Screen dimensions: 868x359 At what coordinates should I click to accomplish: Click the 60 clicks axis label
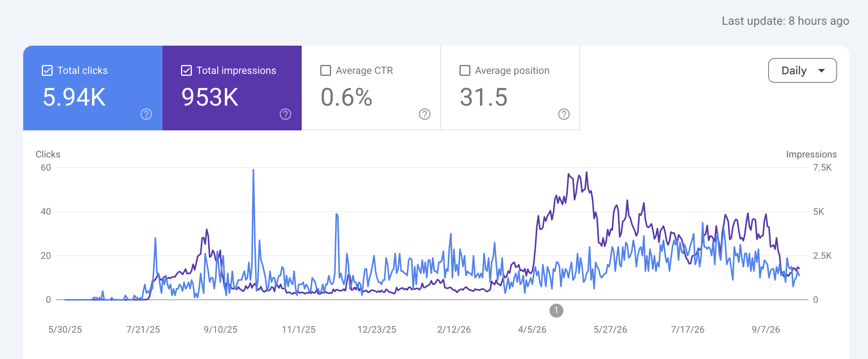click(x=46, y=168)
